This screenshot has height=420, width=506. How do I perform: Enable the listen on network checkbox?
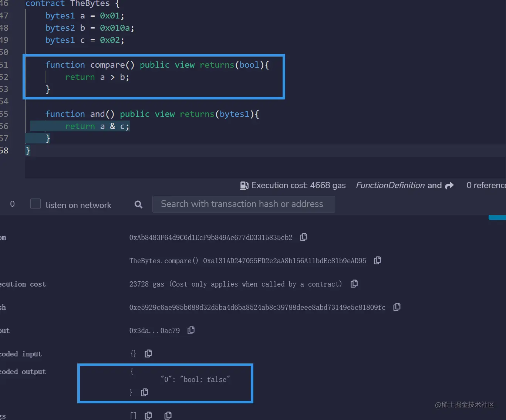click(36, 204)
